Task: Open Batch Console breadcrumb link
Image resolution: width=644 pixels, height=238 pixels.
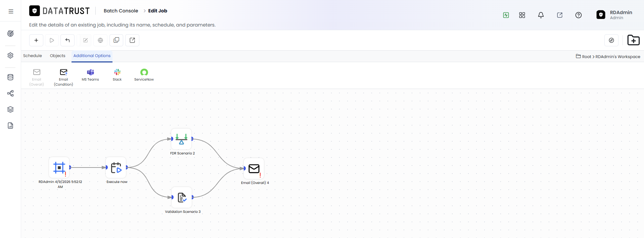Action: (121, 11)
